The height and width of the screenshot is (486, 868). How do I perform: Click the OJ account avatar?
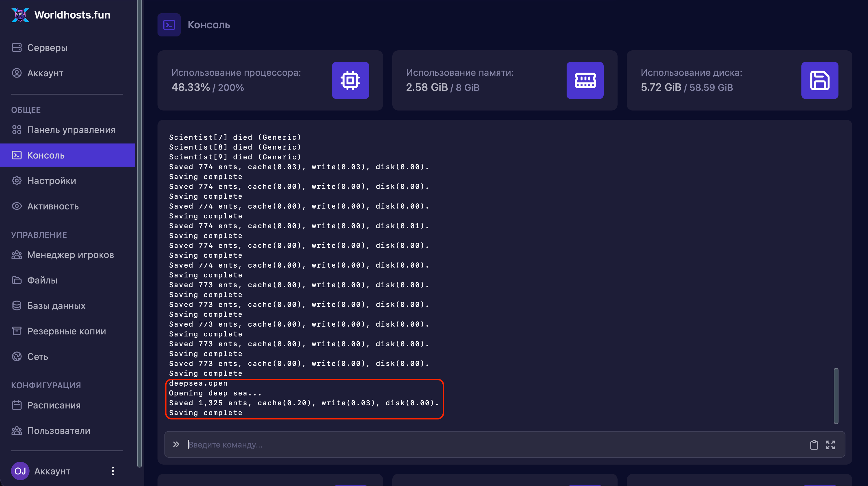point(20,471)
